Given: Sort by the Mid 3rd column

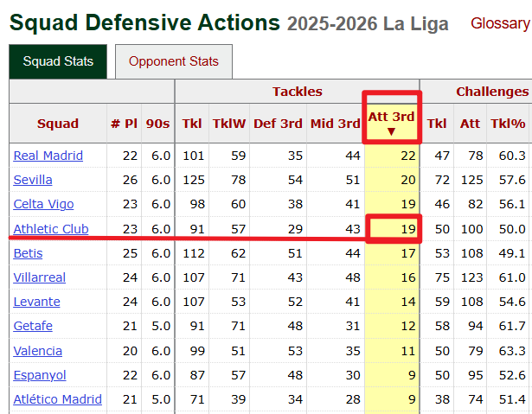Looking at the screenshot, I should pos(335,124).
